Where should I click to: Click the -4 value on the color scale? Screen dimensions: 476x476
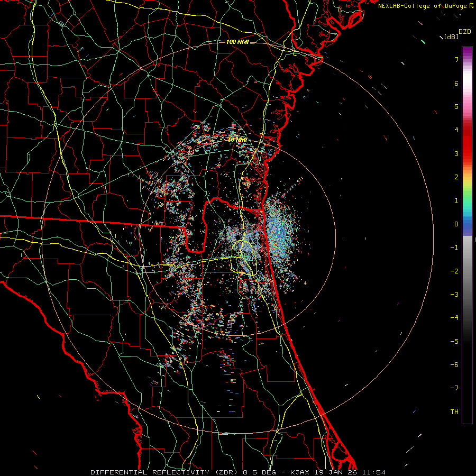(x=454, y=318)
